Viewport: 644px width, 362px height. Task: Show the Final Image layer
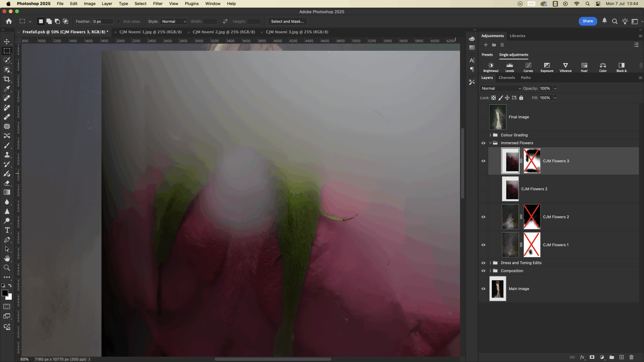(483, 117)
